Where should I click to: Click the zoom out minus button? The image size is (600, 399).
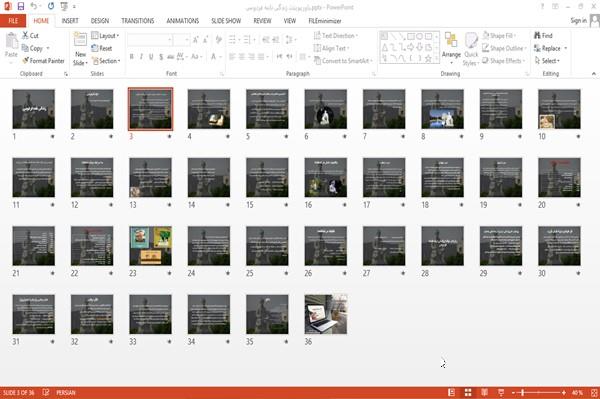pyautogui.click(x=514, y=392)
